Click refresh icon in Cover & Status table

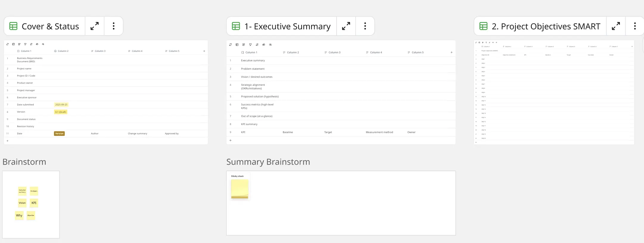pos(7,44)
